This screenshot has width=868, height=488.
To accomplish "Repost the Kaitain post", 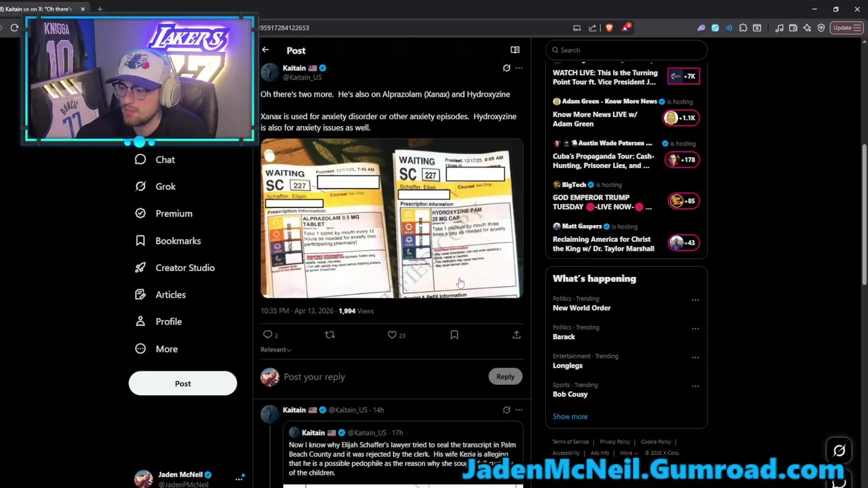I will [330, 335].
